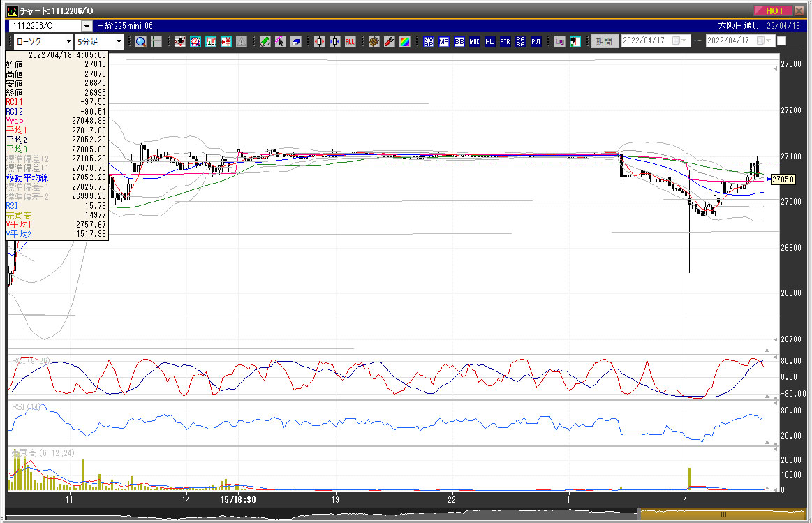Select the pointer selection cursor tool
This screenshot has height=523, width=812.
[x=280, y=42]
